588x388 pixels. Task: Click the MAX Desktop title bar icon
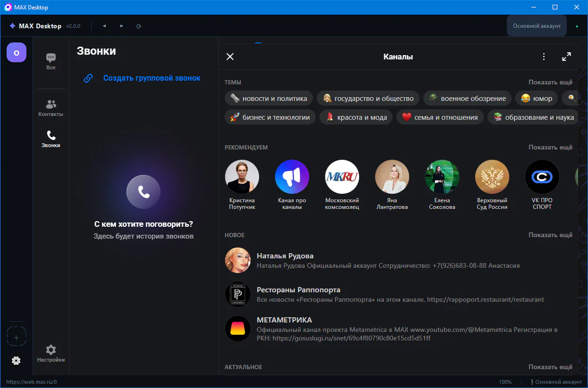coord(8,7)
